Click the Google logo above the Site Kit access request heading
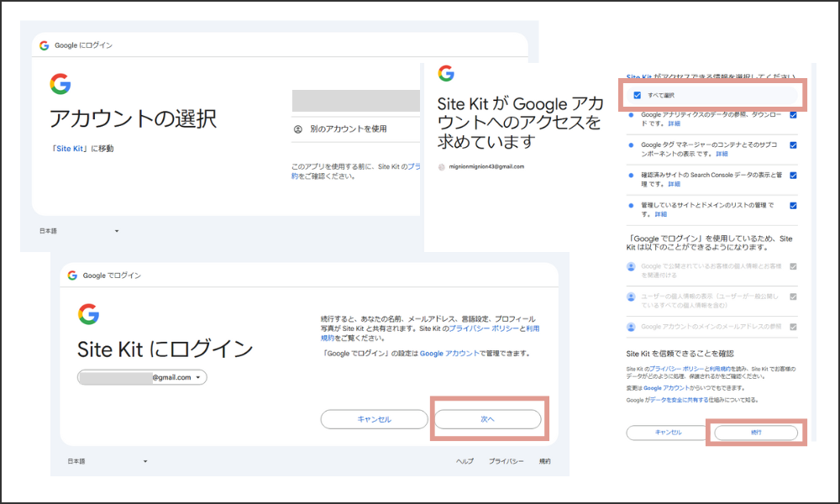 tap(446, 73)
